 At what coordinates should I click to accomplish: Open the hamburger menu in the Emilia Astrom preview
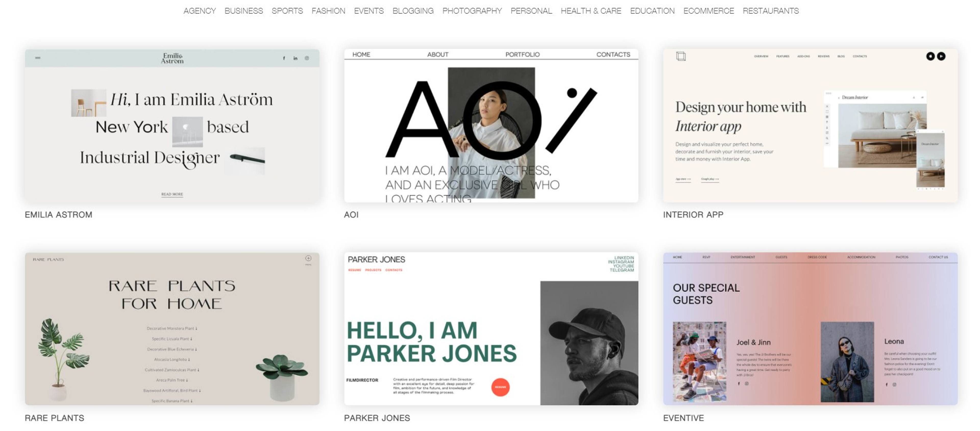tap(38, 58)
